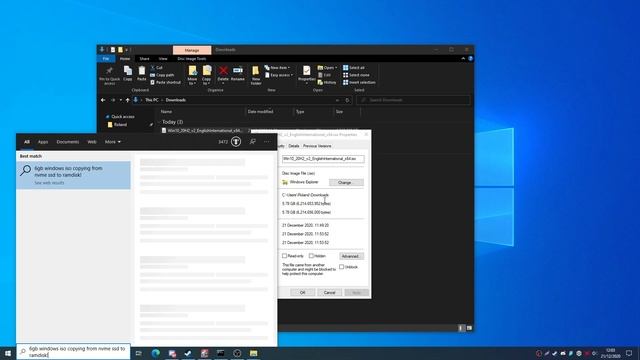Click This PC in address bar
This screenshot has height=360, width=640.
pyautogui.click(x=151, y=100)
